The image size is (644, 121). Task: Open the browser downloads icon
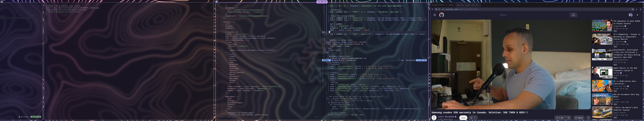(637, 9)
